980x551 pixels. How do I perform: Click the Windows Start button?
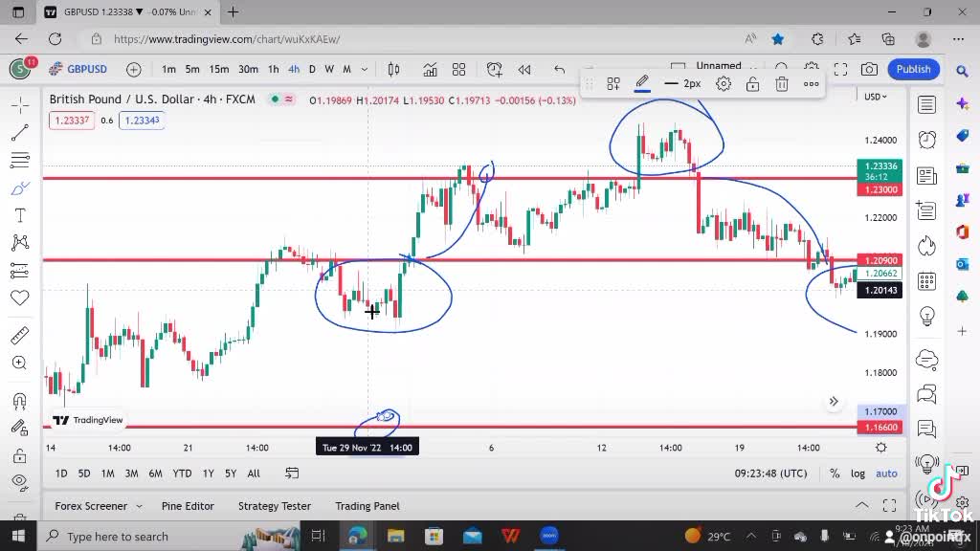coord(18,536)
